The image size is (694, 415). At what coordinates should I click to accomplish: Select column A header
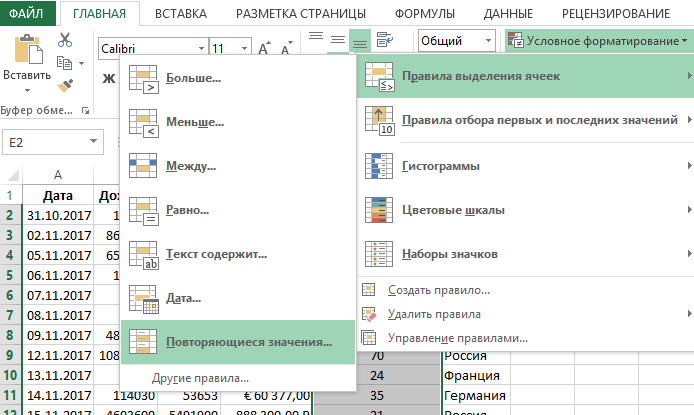(58, 175)
